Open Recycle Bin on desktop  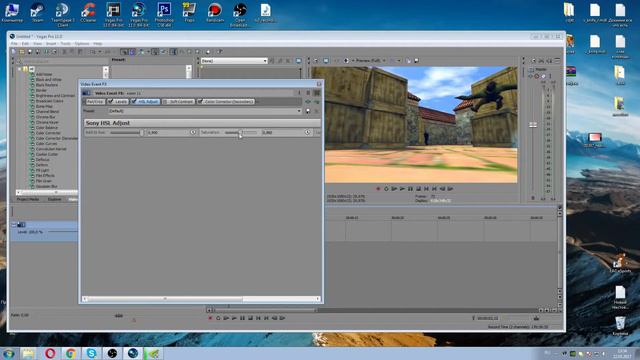pyautogui.click(x=620, y=325)
